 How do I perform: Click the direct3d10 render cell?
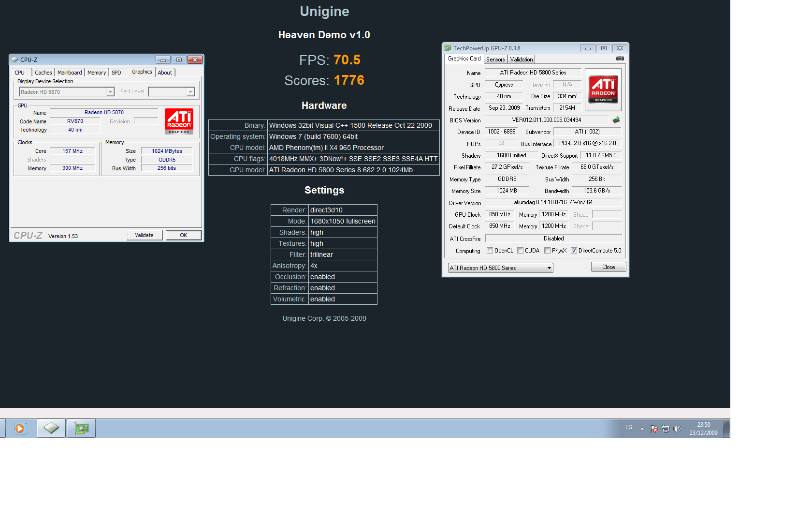pyautogui.click(x=343, y=210)
